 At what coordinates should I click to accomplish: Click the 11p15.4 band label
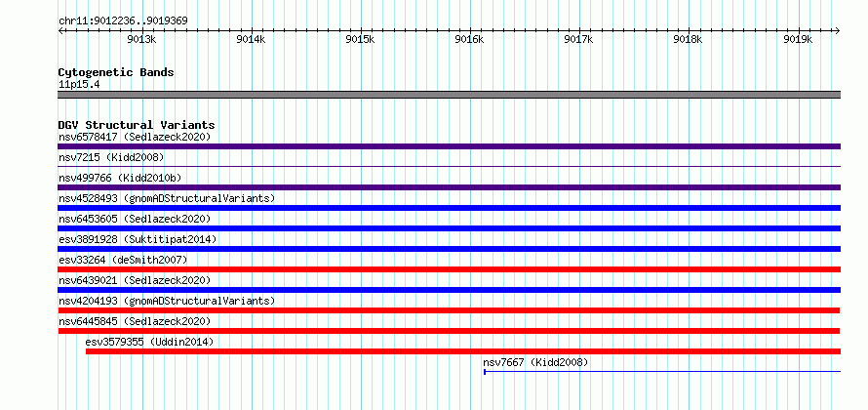point(79,85)
